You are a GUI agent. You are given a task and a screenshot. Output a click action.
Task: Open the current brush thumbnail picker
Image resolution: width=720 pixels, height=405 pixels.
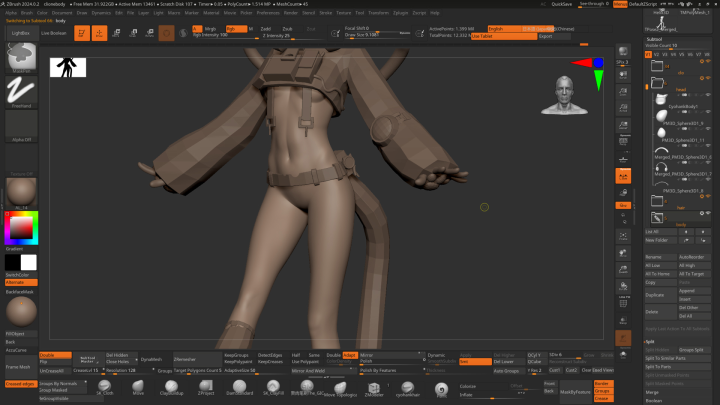pos(21,58)
